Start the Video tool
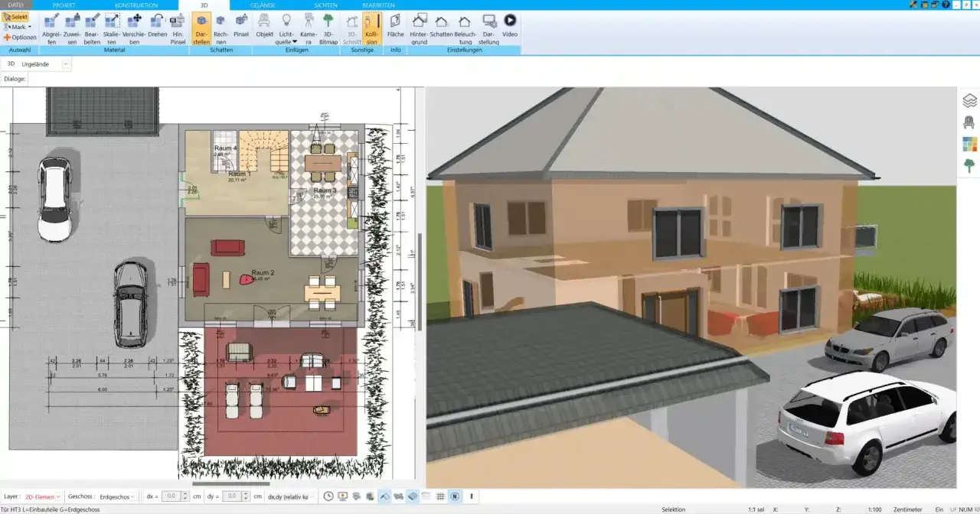Image resolution: width=980 pixels, height=514 pixels. tap(510, 25)
